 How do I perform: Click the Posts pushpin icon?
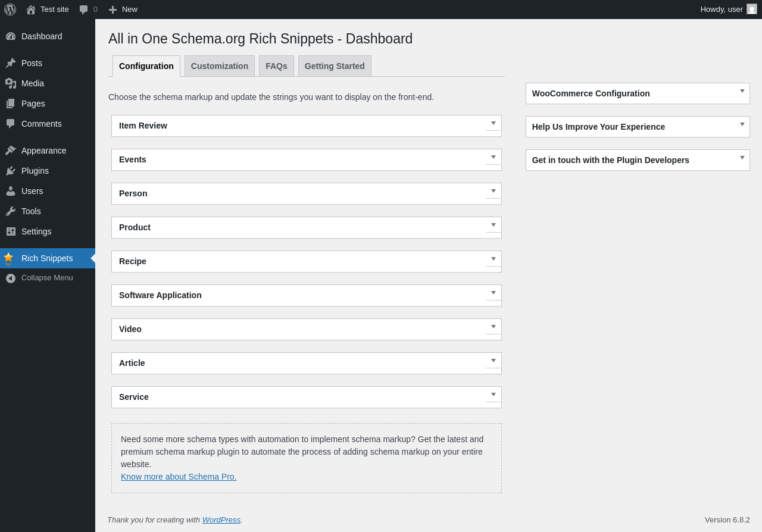(x=11, y=63)
